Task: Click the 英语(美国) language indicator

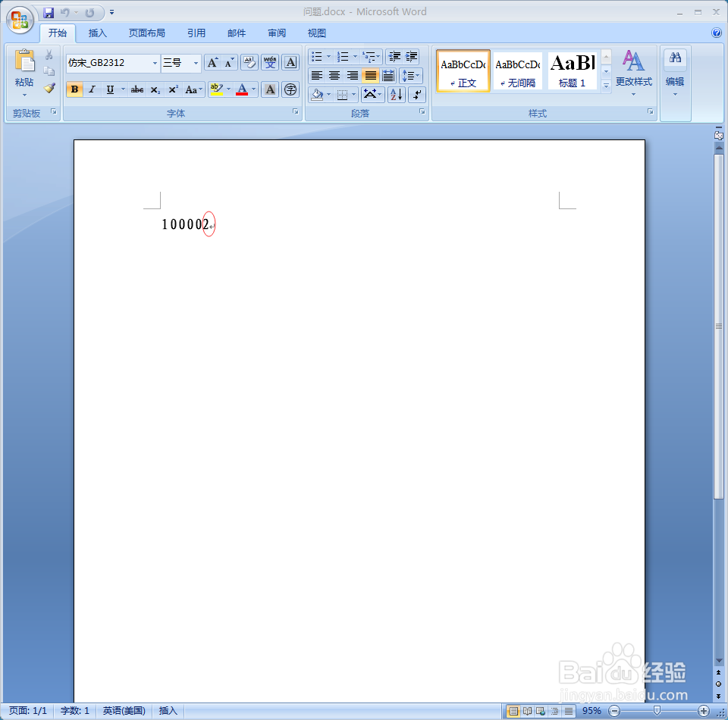Action: (x=124, y=711)
